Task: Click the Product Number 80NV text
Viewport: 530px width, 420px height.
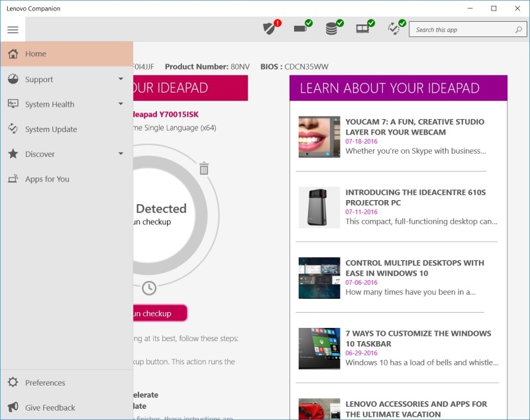Action: [x=207, y=66]
